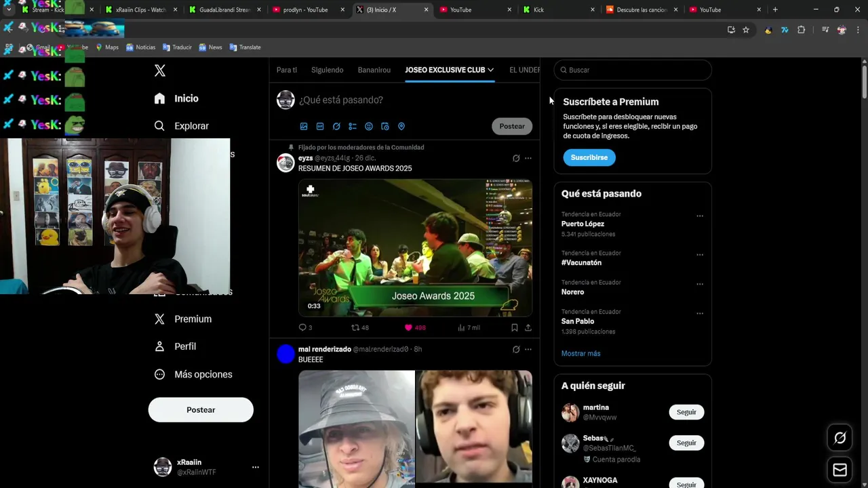Play the Joseo Awards 2025 video
The height and width of the screenshot is (488, 868).
415,247
